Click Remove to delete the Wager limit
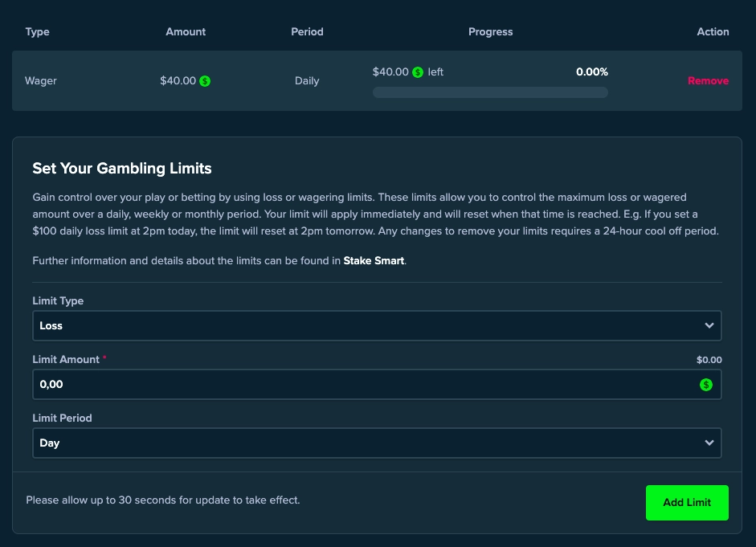This screenshot has height=547, width=756. point(708,80)
